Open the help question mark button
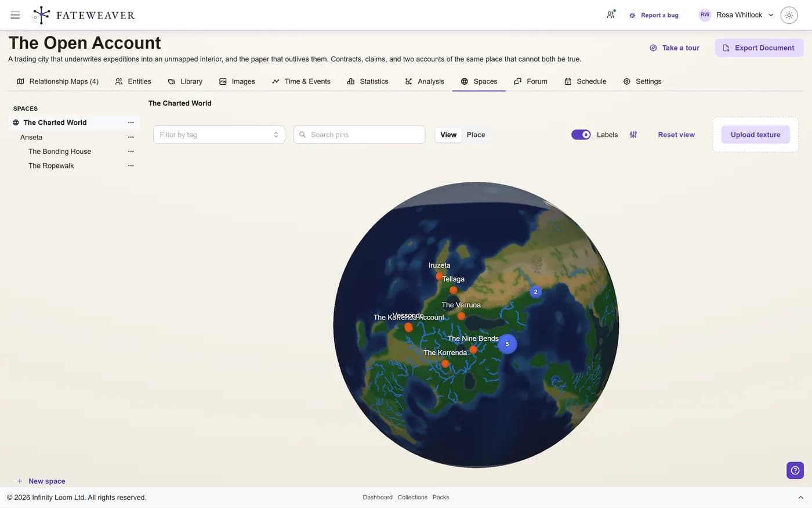The image size is (812, 508). [x=795, y=470]
